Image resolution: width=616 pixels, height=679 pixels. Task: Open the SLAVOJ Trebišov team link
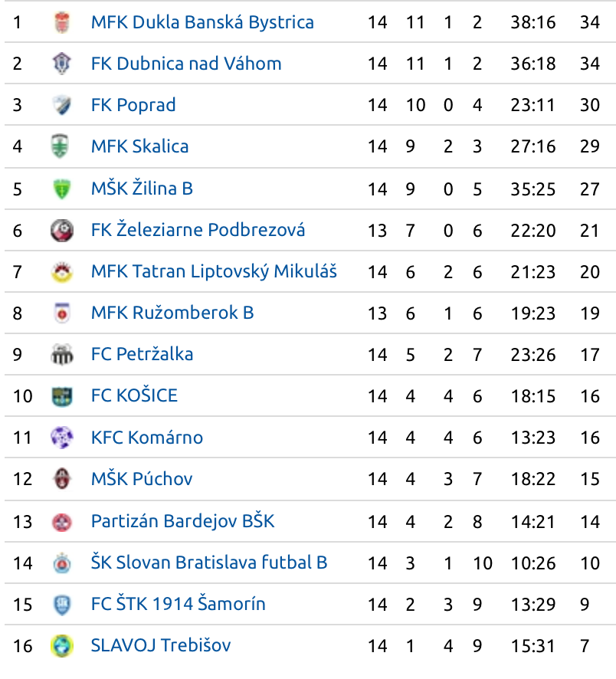point(161,645)
